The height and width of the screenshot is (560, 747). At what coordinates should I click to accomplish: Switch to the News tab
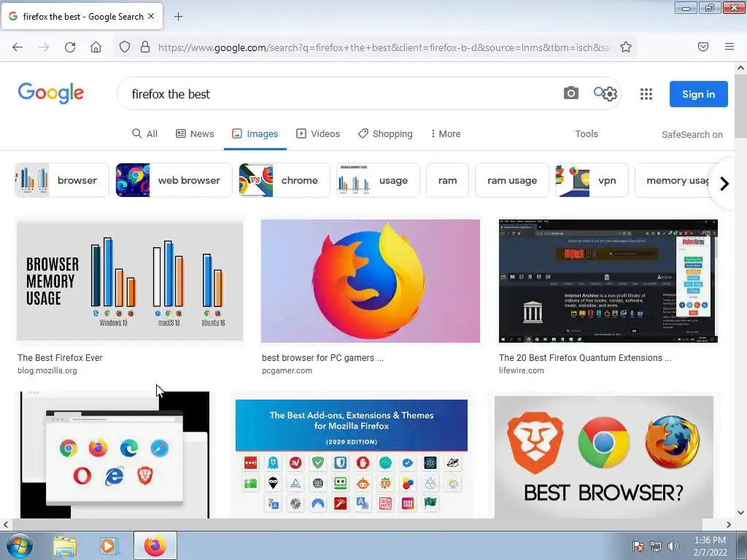pyautogui.click(x=195, y=134)
